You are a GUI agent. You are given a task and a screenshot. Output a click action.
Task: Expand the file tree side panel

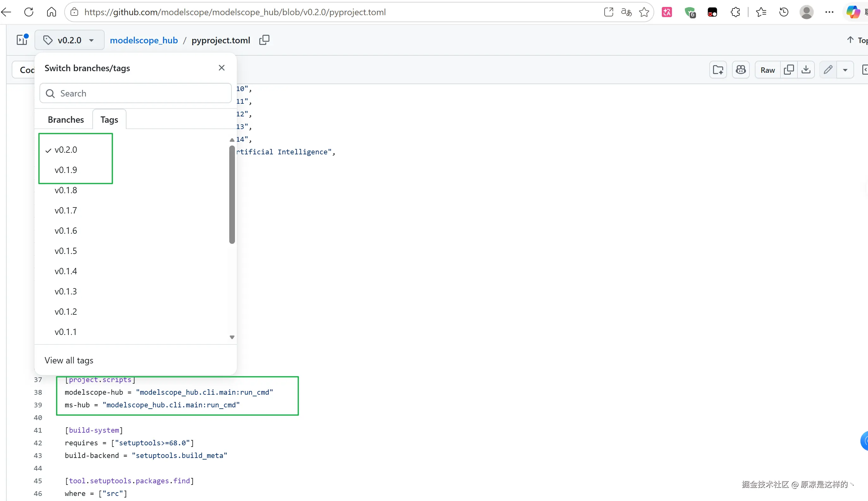pos(22,40)
